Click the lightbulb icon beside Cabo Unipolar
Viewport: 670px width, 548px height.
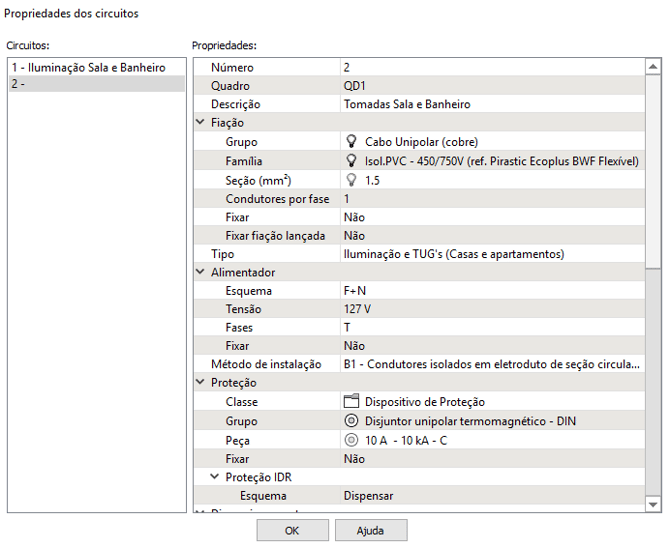pos(351,142)
